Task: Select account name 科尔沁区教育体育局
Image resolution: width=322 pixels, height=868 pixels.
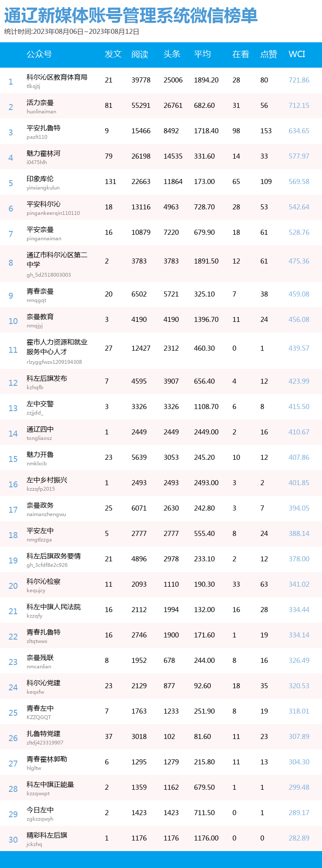Action: pos(57,77)
